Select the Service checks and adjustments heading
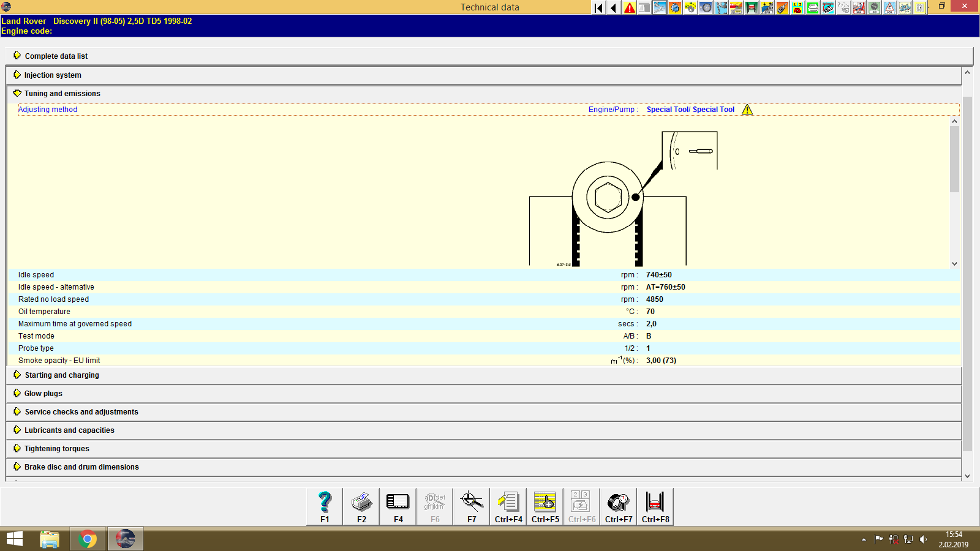The height and width of the screenshot is (551, 980). point(80,411)
